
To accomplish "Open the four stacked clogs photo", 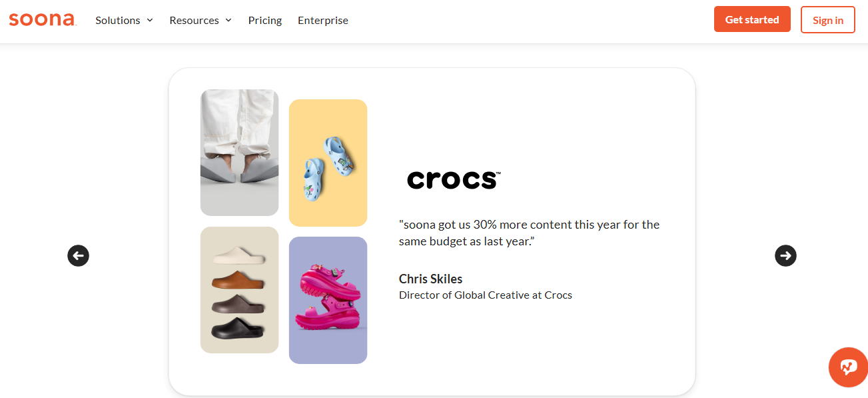I will tap(239, 290).
